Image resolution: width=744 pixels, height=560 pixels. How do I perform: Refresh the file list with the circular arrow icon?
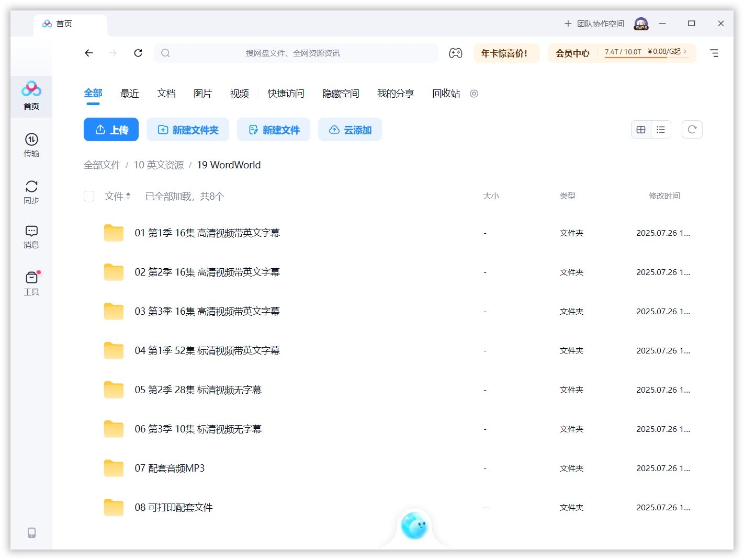pyautogui.click(x=692, y=129)
